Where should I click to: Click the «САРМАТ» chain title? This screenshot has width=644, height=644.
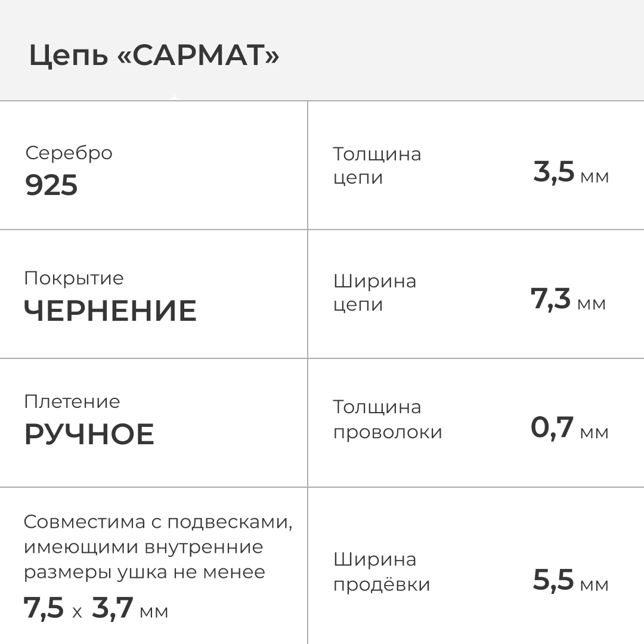(154, 56)
